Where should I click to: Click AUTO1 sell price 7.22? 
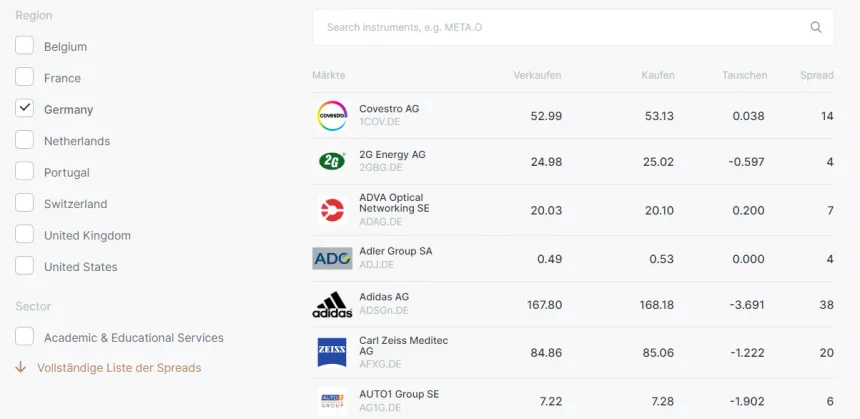551,401
